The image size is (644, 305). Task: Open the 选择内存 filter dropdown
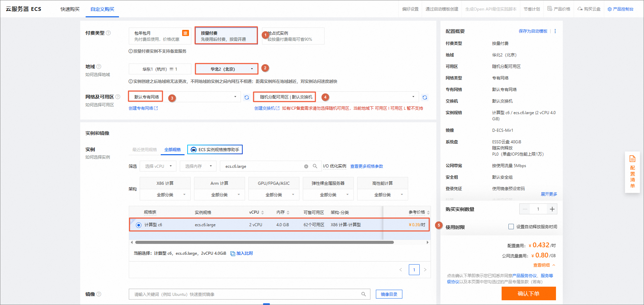tap(198, 166)
